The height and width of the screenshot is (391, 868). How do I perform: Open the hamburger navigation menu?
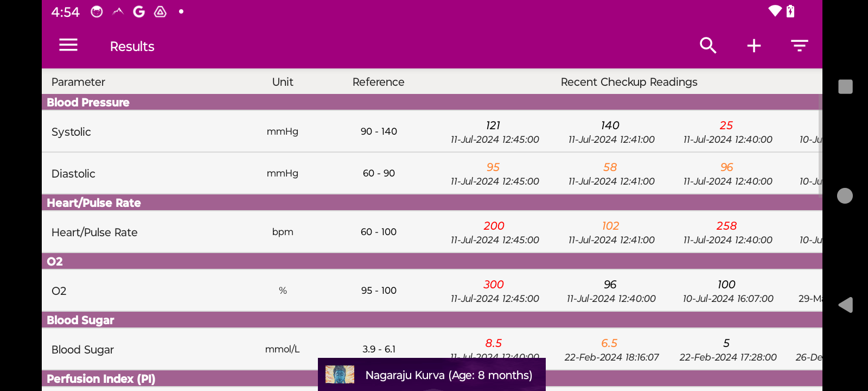coord(68,45)
